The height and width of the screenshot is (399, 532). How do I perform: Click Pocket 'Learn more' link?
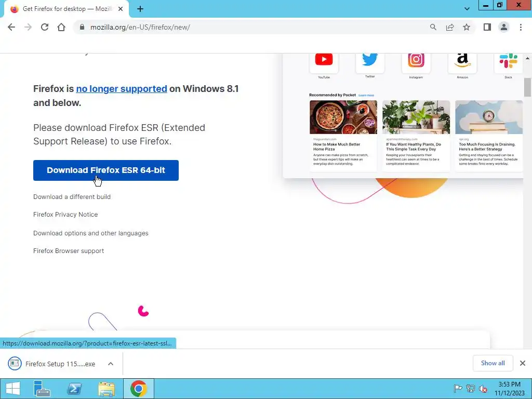pos(366,96)
